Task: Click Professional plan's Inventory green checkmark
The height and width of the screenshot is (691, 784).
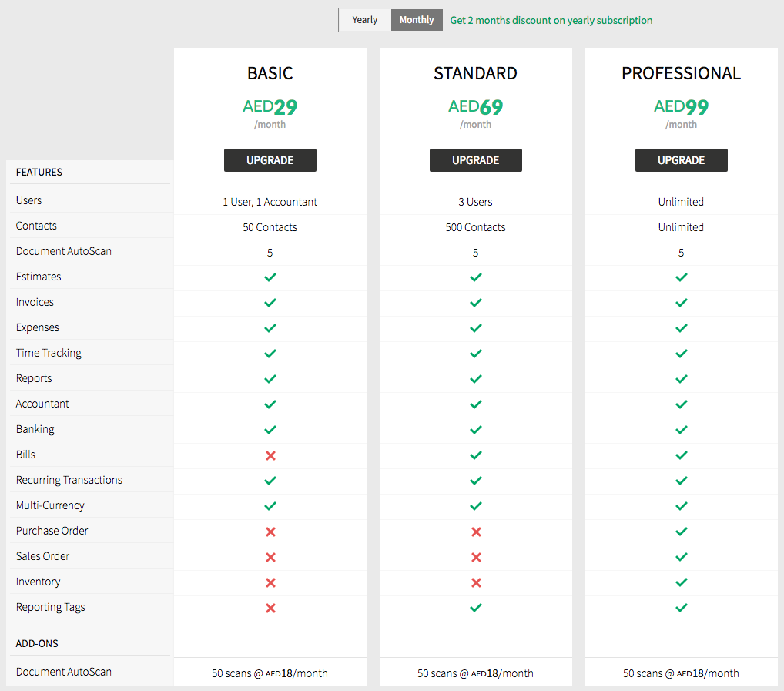Action: pos(681,582)
